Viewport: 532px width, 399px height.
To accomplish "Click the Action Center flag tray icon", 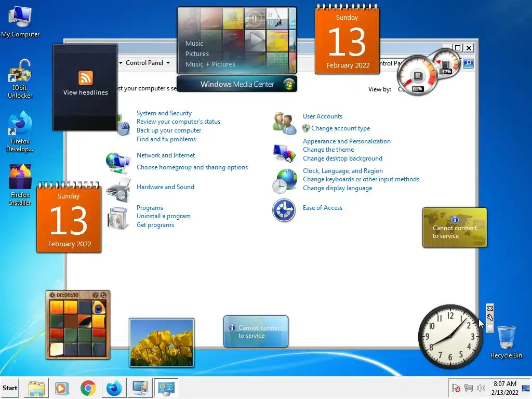I will tap(456, 388).
